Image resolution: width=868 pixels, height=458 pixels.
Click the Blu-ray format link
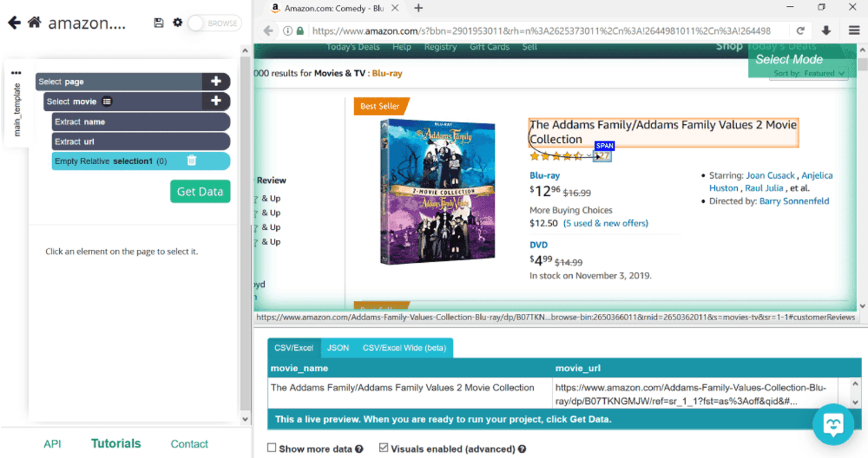(545, 175)
